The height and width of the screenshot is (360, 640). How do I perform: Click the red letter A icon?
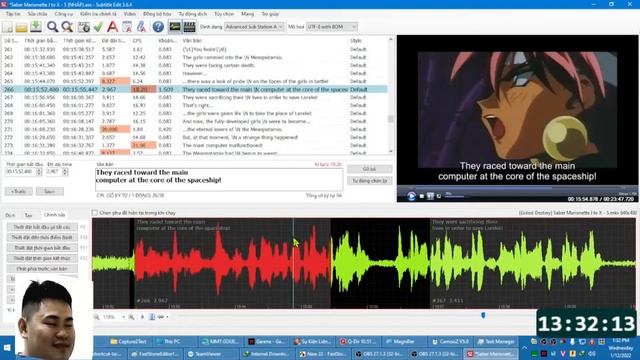point(112,27)
